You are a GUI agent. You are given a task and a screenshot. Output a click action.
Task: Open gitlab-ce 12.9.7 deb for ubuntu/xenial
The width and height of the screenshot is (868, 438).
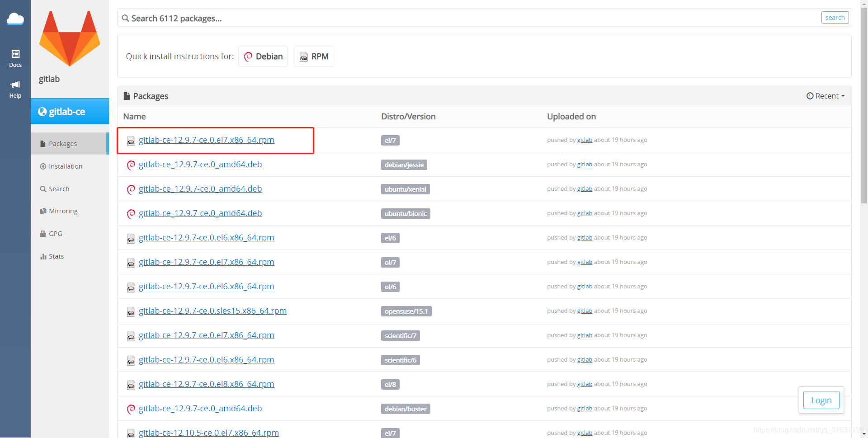click(200, 189)
